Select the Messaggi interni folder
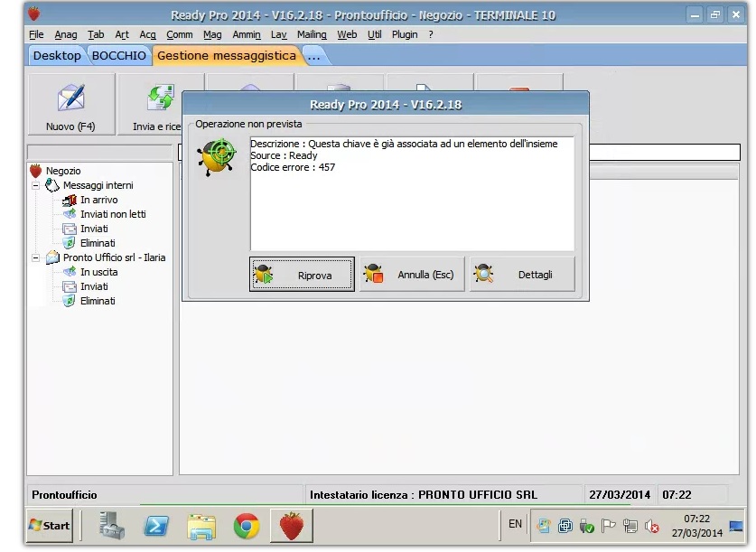 [98, 185]
